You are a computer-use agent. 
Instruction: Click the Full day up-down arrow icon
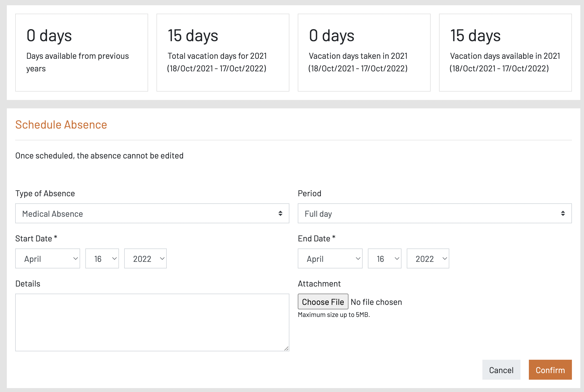[x=563, y=213]
